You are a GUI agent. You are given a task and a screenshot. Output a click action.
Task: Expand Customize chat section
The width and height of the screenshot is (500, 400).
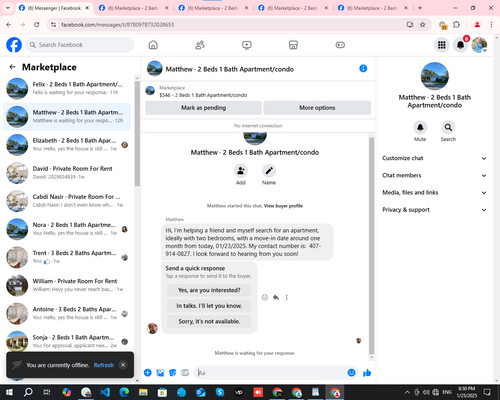click(x=434, y=158)
